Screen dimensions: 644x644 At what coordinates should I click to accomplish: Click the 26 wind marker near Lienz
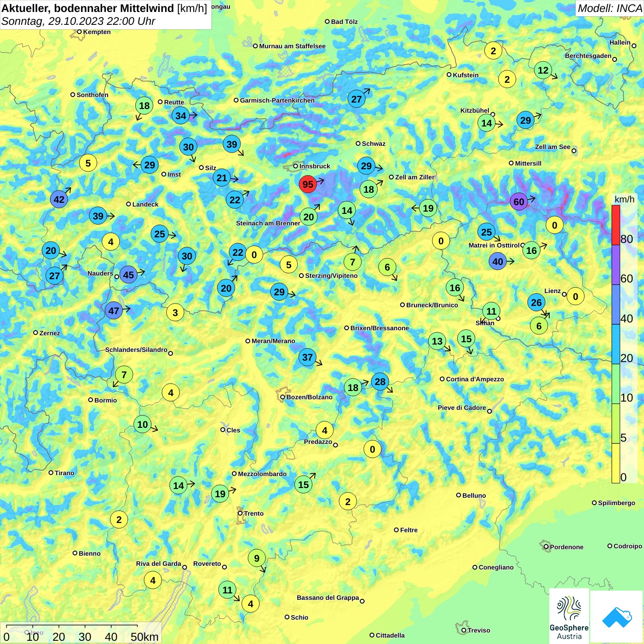(536, 302)
